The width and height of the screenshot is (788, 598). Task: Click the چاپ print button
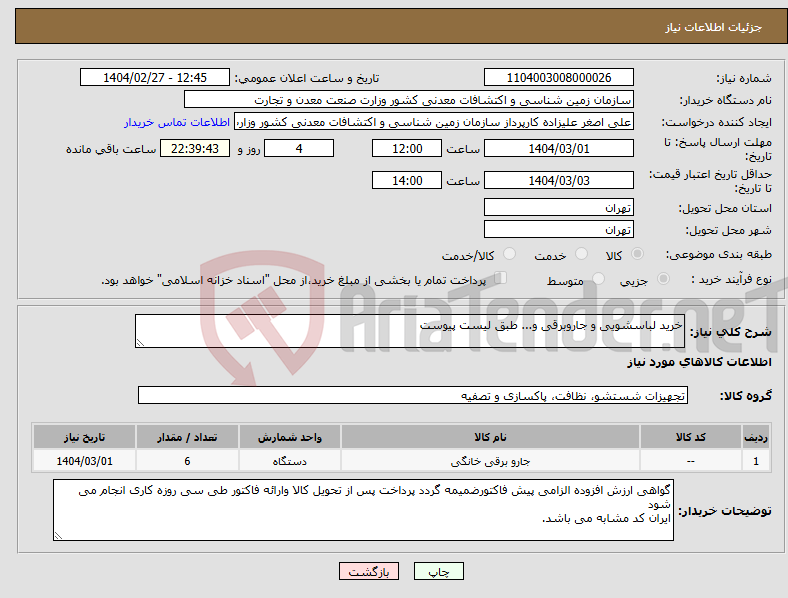[x=439, y=571]
